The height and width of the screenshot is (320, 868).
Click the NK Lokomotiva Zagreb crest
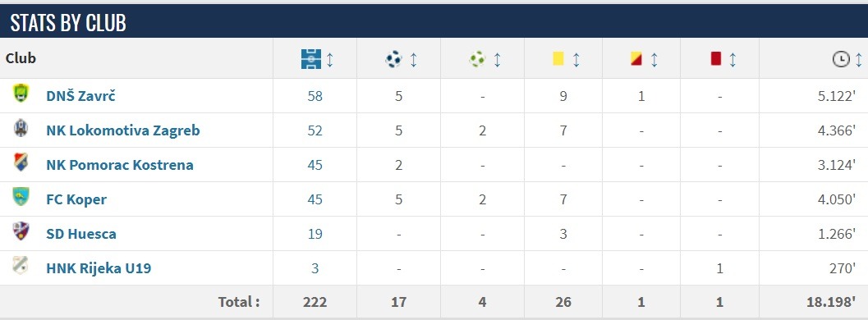(21, 128)
